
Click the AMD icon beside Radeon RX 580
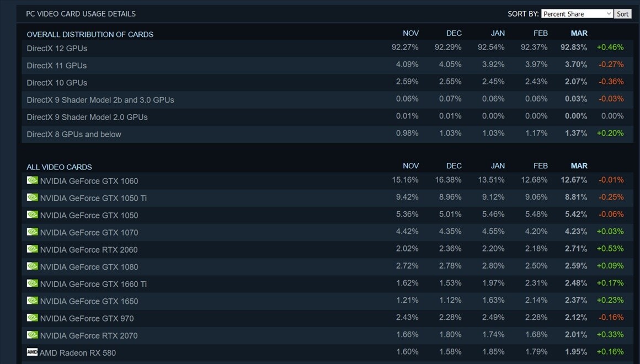[x=31, y=352]
